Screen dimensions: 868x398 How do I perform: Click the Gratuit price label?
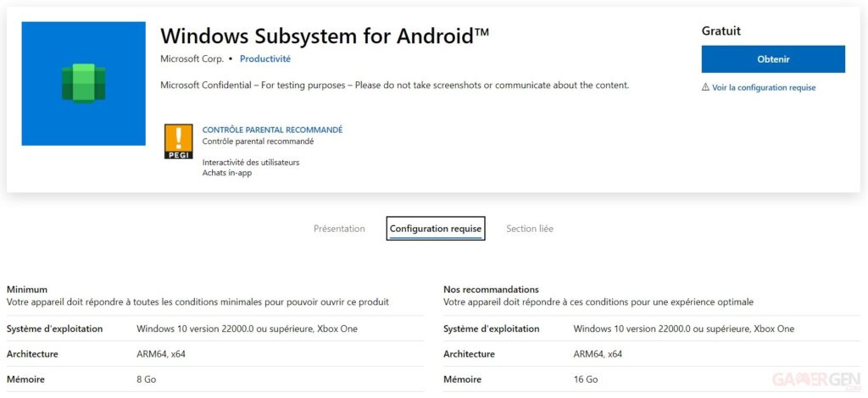[x=721, y=31]
